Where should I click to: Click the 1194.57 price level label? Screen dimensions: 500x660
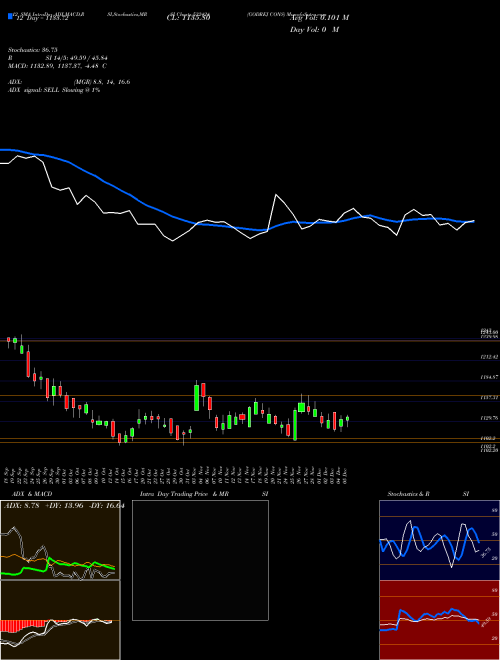(489, 377)
